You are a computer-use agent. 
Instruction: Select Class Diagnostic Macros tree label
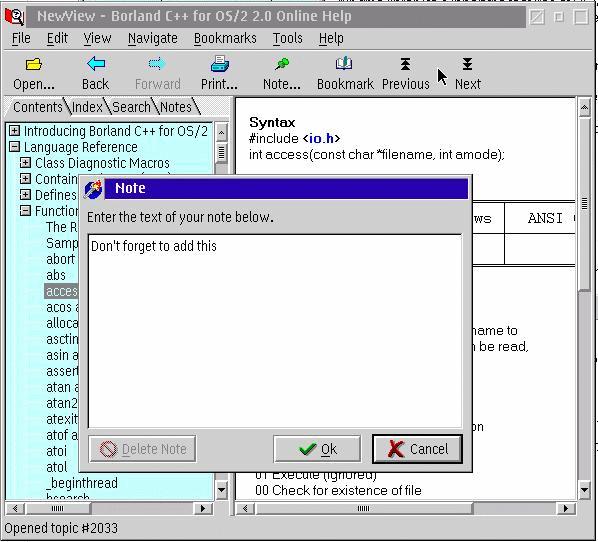[102, 163]
